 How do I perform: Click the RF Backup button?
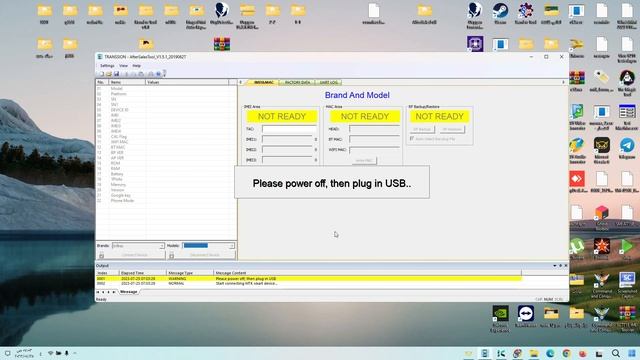[422, 129]
